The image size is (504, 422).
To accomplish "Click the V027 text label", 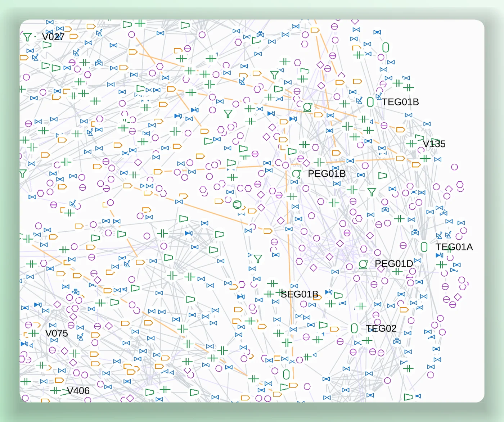I will pyautogui.click(x=53, y=37).
